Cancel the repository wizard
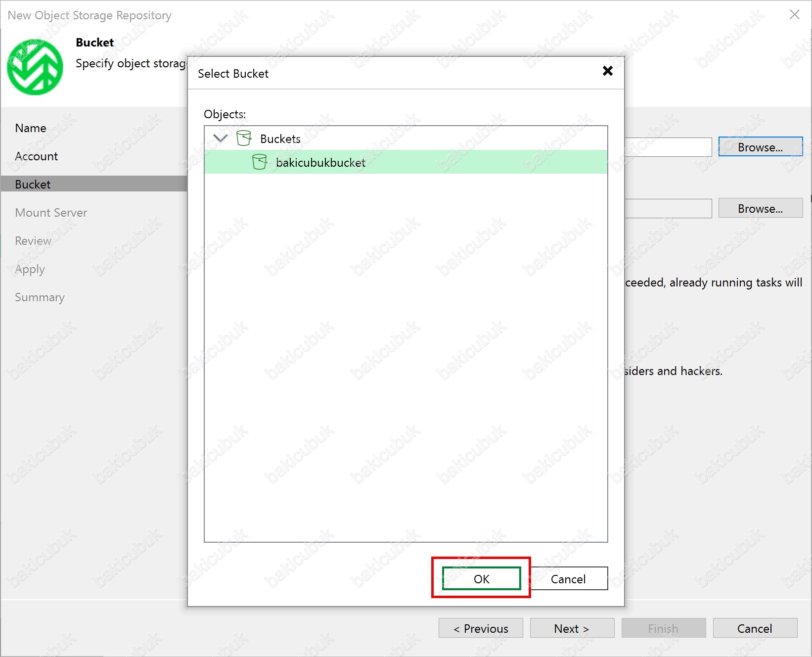812x657 pixels. pos(755,628)
